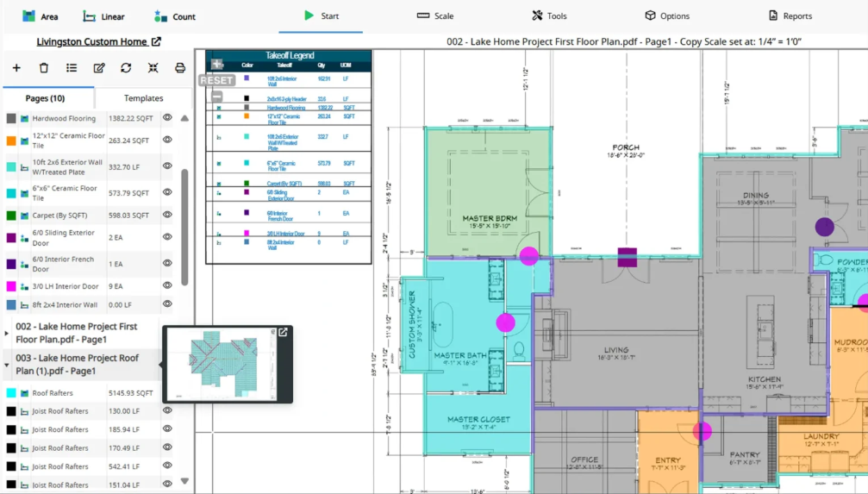Open the Scale menu
868x494 pixels.
click(435, 16)
